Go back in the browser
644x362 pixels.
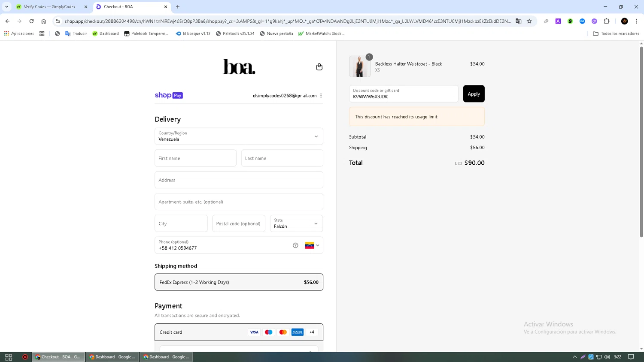click(7, 21)
